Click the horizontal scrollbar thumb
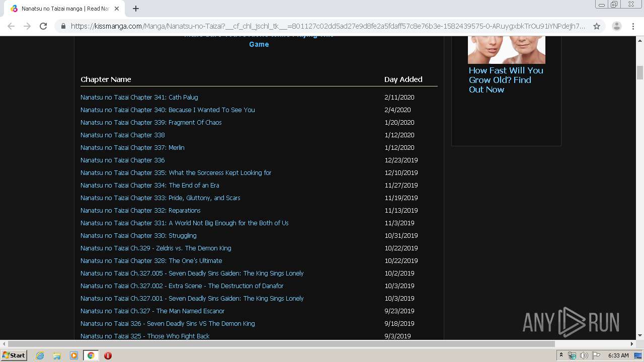The width and height of the screenshot is (644, 362). (x=281, y=344)
